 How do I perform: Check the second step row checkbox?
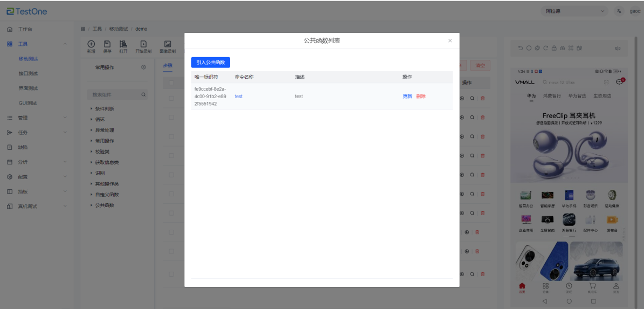[x=171, y=118]
